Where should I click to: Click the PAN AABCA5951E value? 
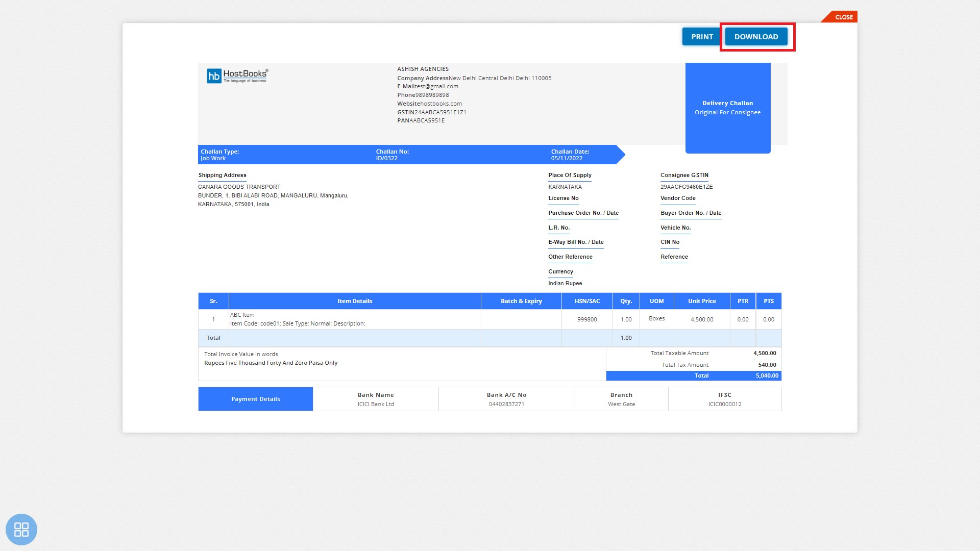pos(427,121)
